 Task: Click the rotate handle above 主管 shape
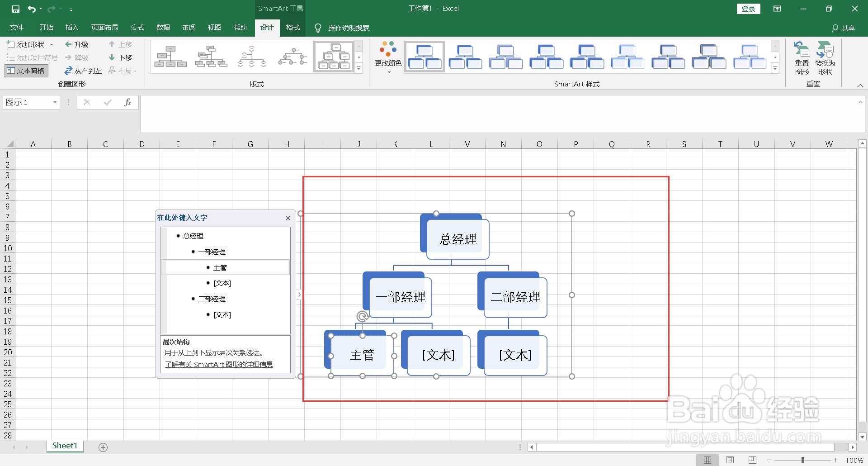362,316
